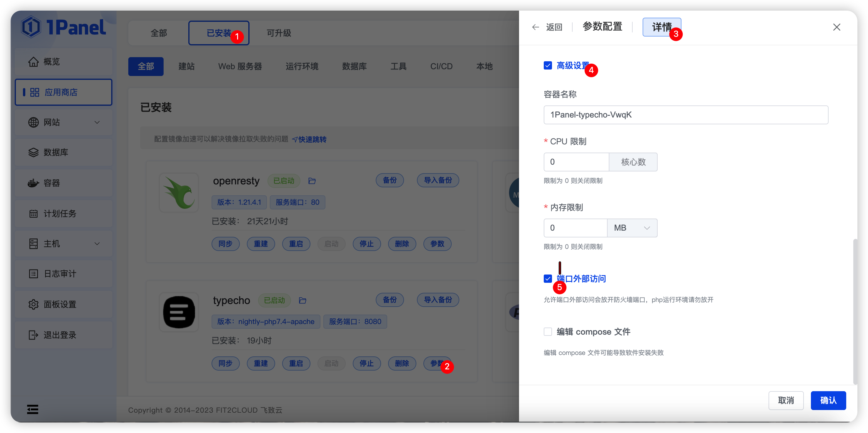Click 备份 for openresty

click(390, 180)
